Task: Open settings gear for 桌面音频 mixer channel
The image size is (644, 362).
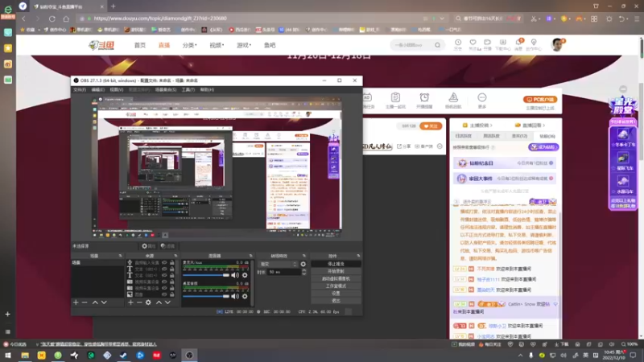Action: point(245,296)
